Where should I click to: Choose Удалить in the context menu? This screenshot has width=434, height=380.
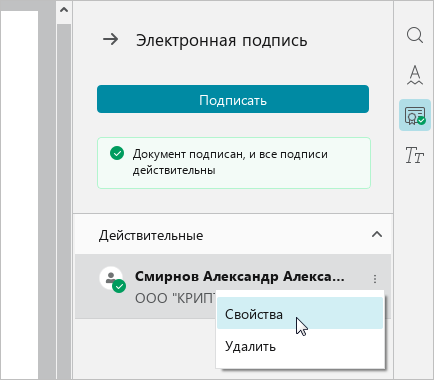(300, 347)
